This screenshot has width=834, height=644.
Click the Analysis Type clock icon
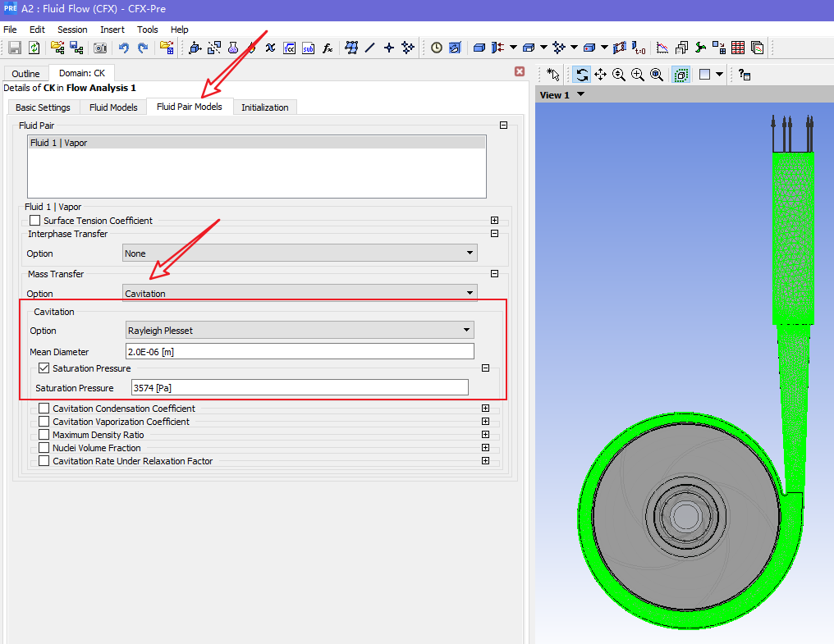click(x=436, y=48)
